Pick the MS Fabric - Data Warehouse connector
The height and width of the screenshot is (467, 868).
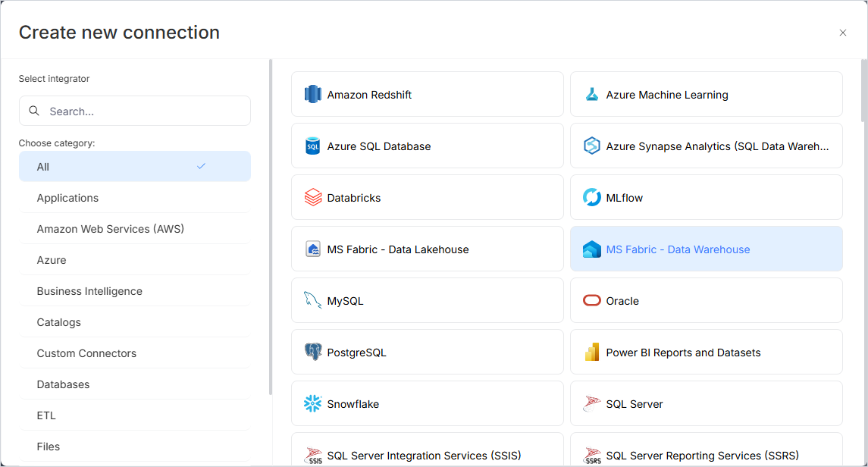pos(706,249)
